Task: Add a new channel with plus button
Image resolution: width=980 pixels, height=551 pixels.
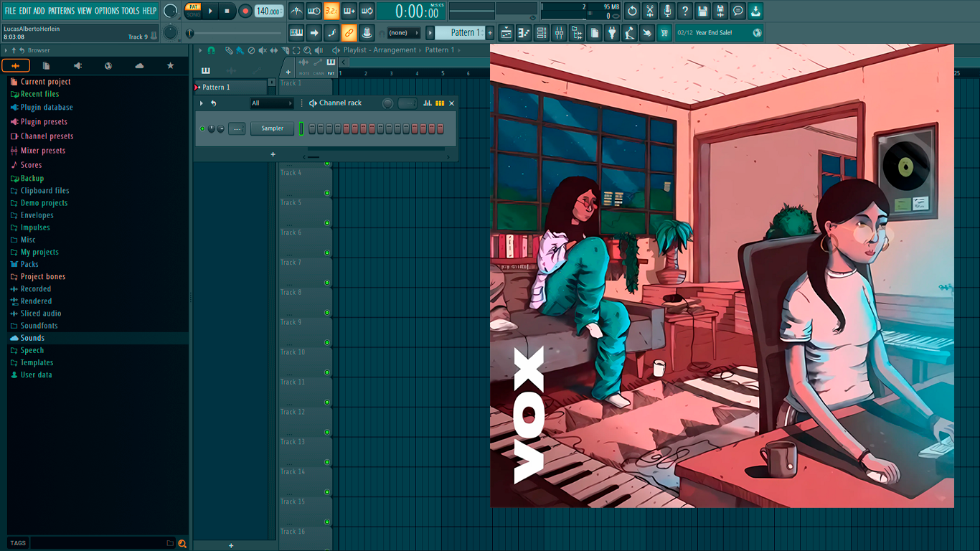Action: click(x=273, y=154)
